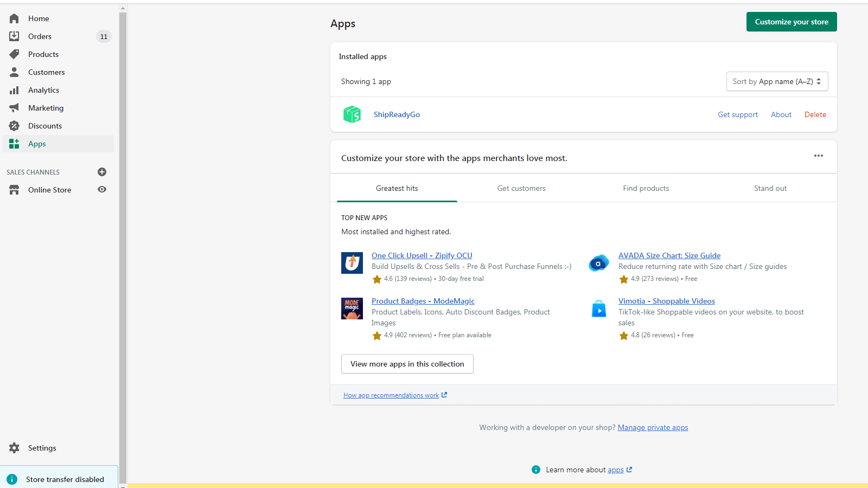The width and height of the screenshot is (868, 488).
Task: Open Products from the sidebar
Action: click(x=14, y=54)
